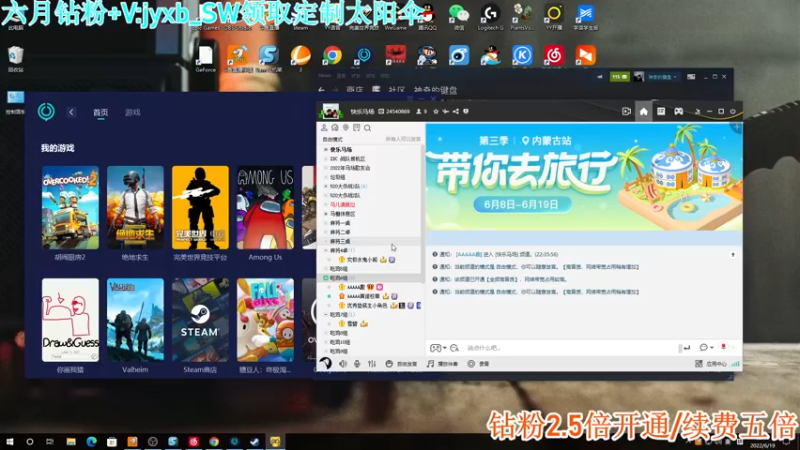Open the Windows Start button
Screen dimensions: 800x450
(10, 441)
